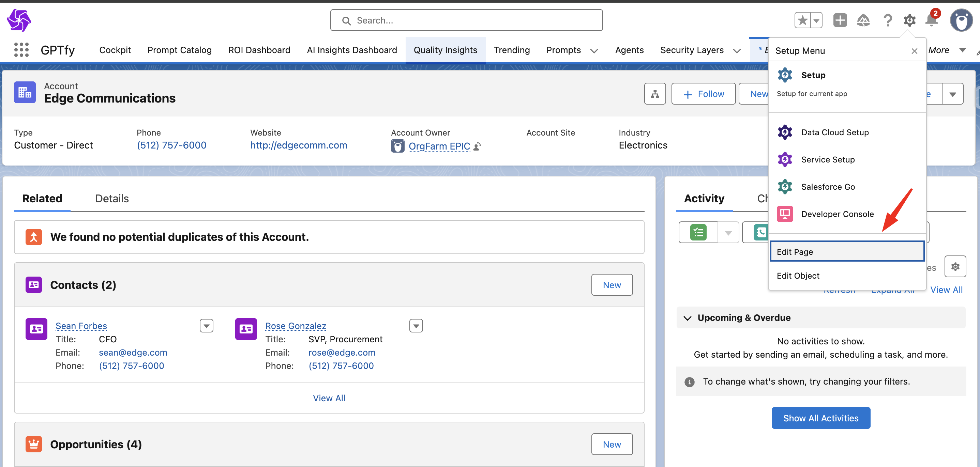Open the Rose Gonzalez contact link
The height and width of the screenshot is (467, 980).
295,326
